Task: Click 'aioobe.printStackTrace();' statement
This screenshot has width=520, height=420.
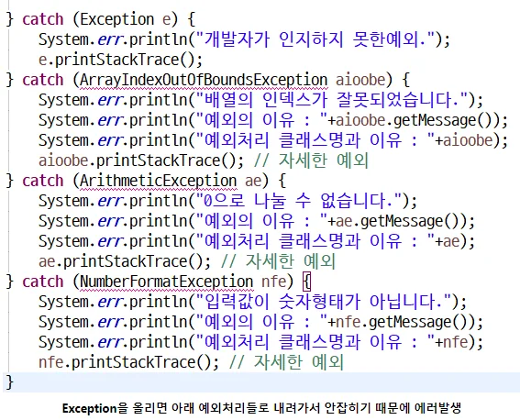Action: click(141, 160)
